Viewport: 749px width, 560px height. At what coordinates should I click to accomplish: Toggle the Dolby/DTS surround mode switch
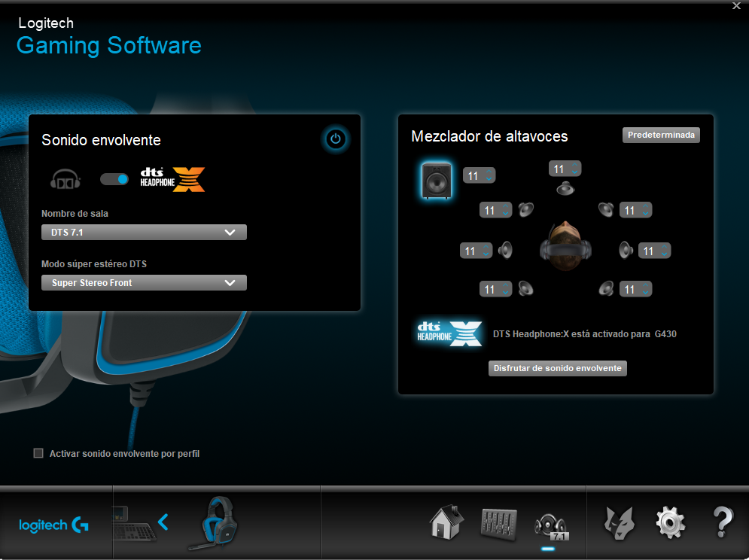click(x=114, y=179)
